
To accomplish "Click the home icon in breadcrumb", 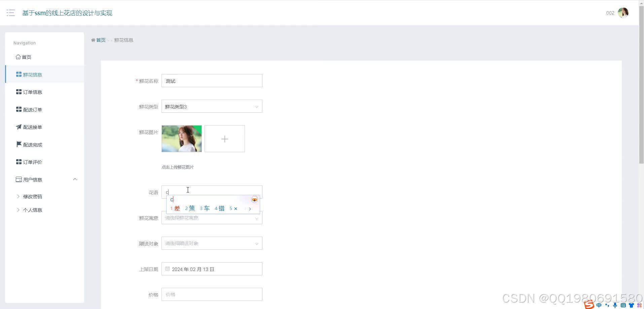I will click(x=93, y=40).
